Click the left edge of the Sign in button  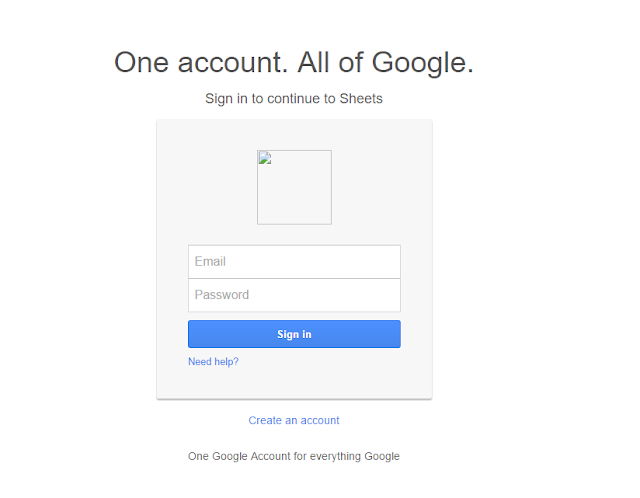click(194, 334)
